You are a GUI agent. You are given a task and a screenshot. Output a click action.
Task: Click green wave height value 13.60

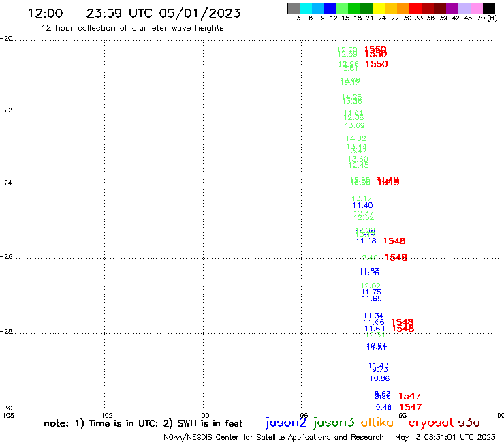(x=358, y=159)
